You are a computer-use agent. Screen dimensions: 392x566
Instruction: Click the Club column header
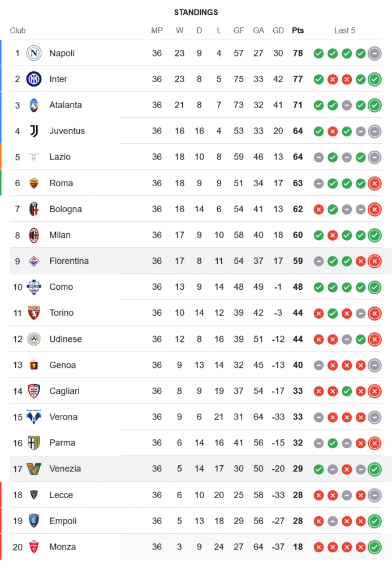click(18, 31)
